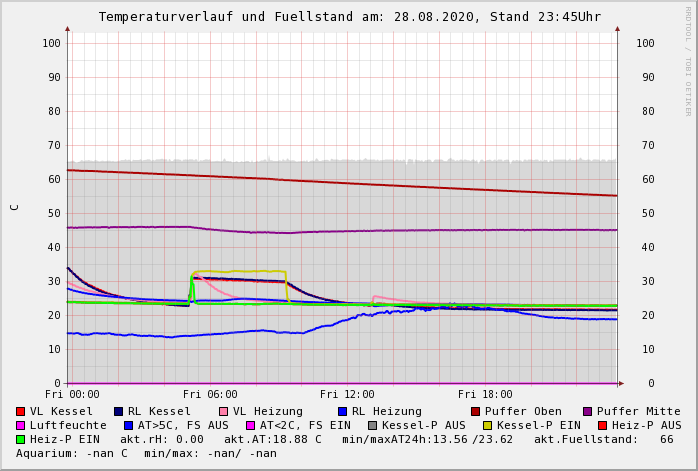698x471 pixels.
Task: Click the RRDTOOL / TOBI OETIKER watermark
Action: (688, 60)
